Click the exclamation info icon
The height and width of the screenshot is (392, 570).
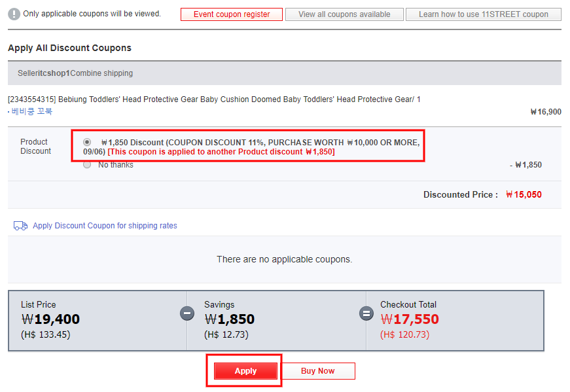(x=14, y=14)
